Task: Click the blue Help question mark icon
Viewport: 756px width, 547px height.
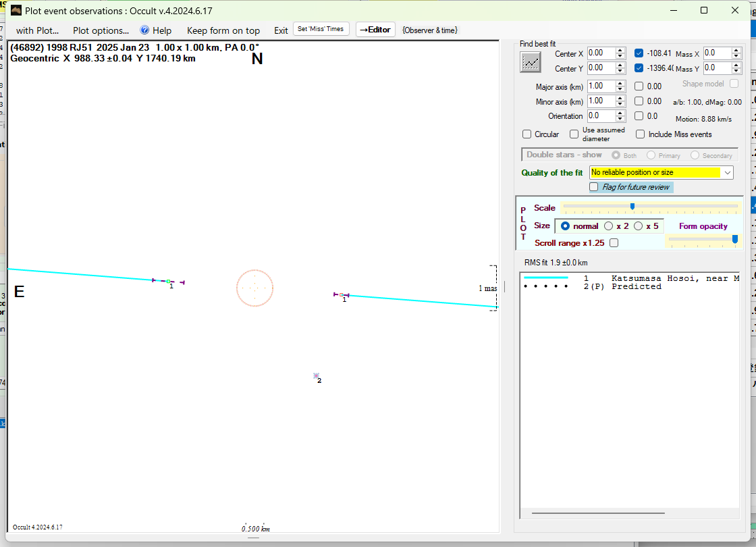Action: 144,30
